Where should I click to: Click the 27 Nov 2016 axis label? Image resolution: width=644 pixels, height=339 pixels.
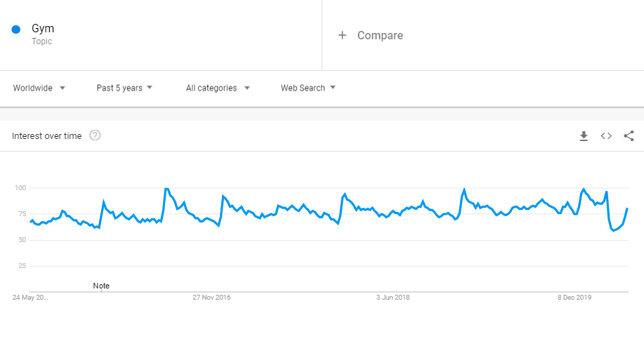[x=211, y=298]
